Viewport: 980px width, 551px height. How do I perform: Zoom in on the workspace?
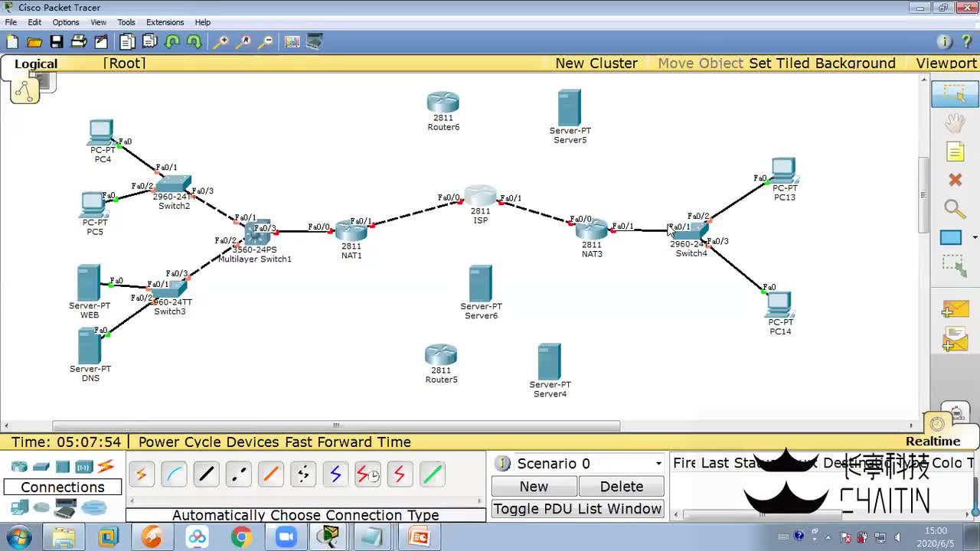pyautogui.click(x=220, y=42)
